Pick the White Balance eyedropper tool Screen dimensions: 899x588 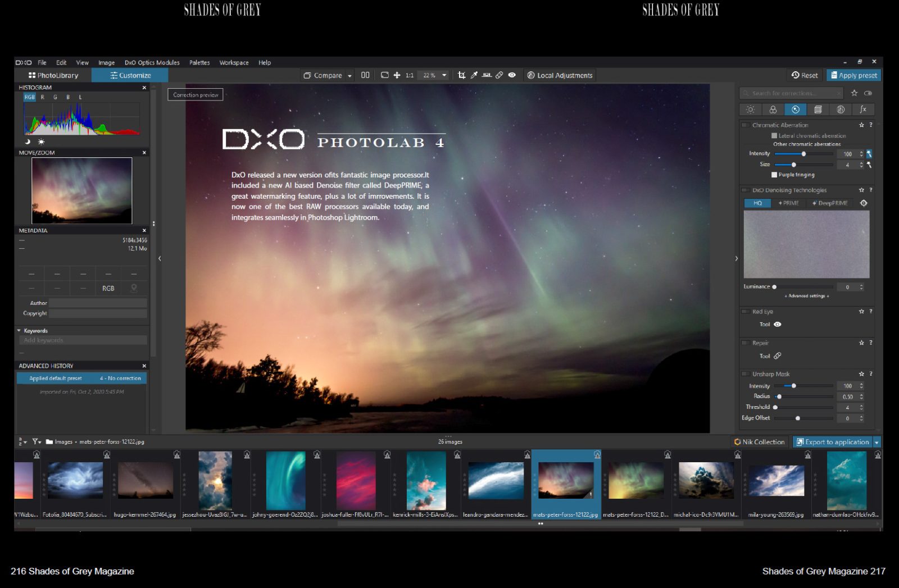(x=474, y=75)
